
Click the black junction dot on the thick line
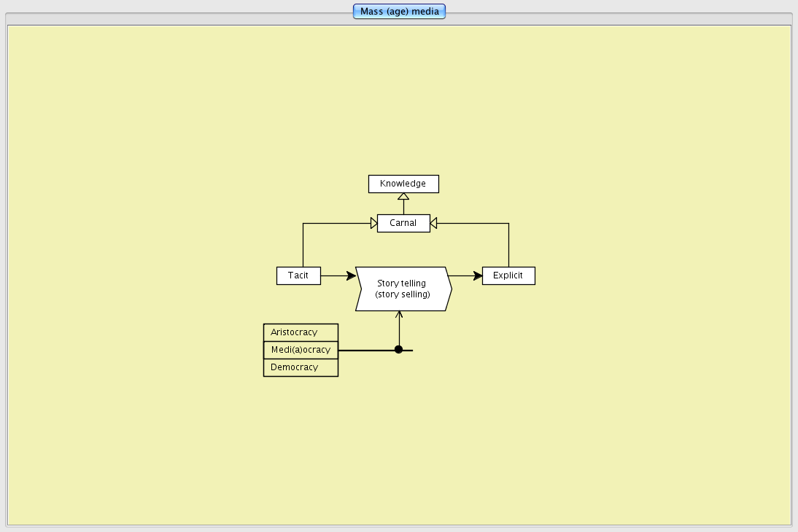(x=398, y=350)
